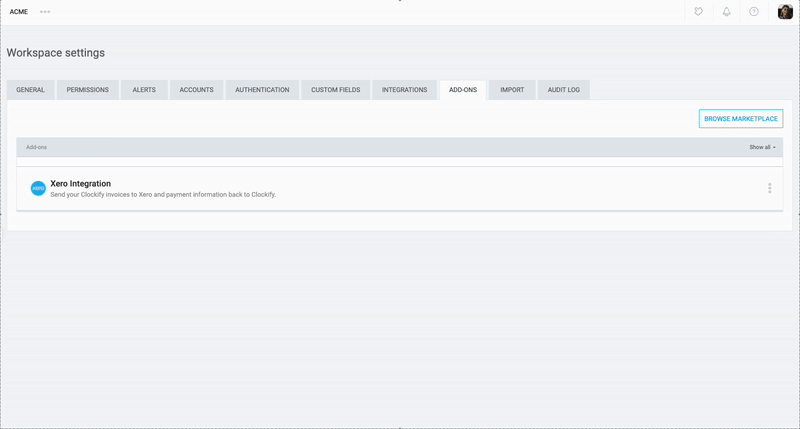Select the Accounts tab
This screenshot has height=429, width=800.
(196, 90)
